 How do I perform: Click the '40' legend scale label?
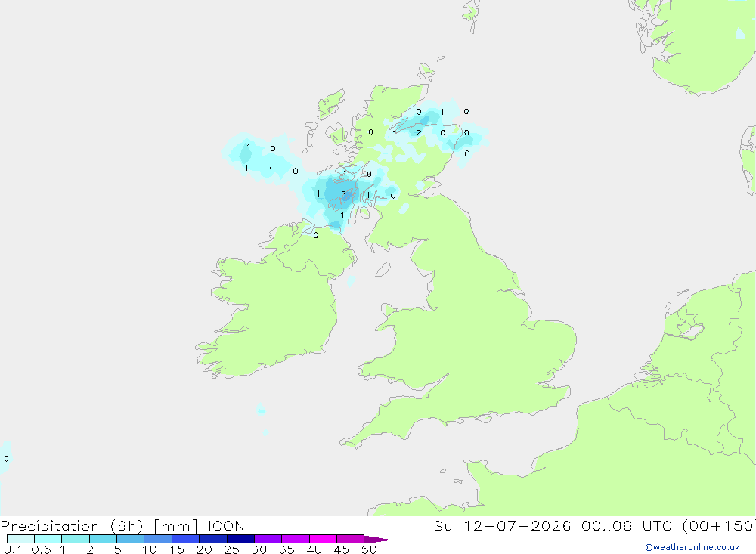pyautogui.click(x=314, y=549)
